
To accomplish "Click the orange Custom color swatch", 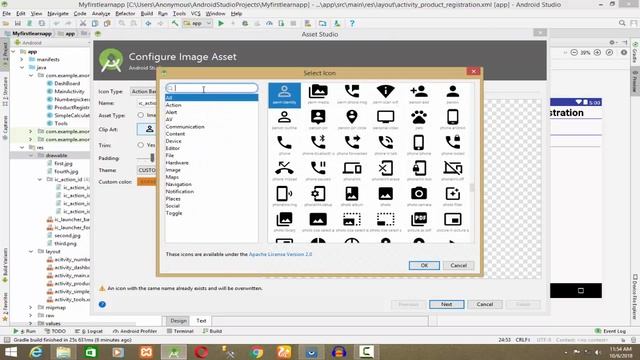I will coord(147,182).
